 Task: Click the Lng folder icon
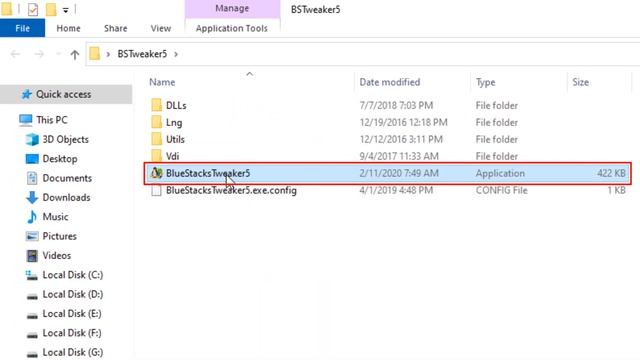(x=156, y=122)
